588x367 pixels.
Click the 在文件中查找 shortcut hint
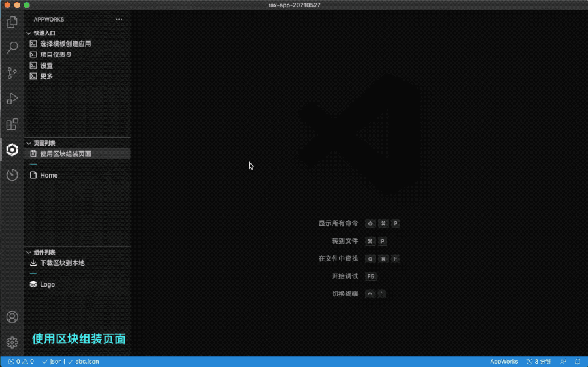[338, 259]
